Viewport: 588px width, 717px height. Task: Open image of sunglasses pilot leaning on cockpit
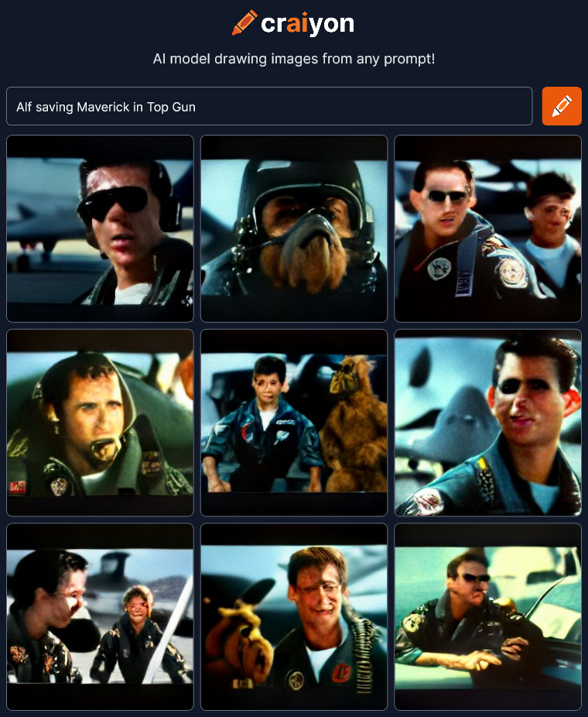tap(488, 617)
